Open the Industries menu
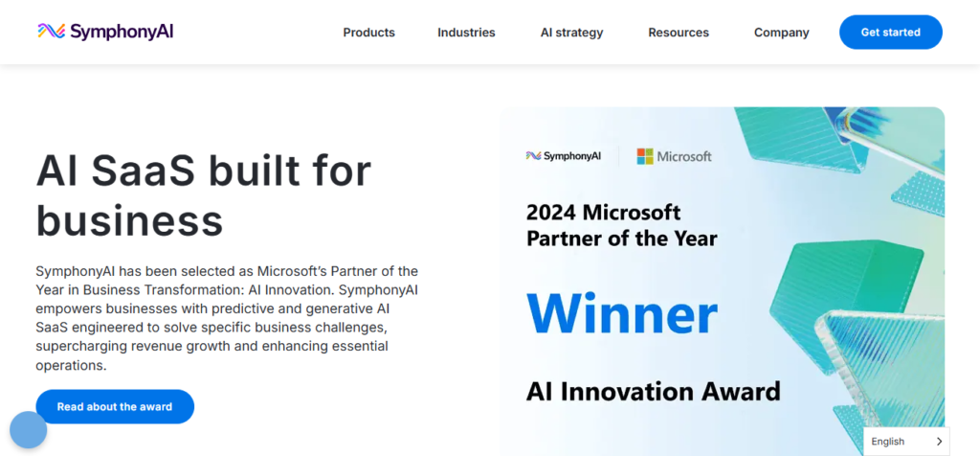Viewport: 980px width, 456px height. click(466, 33)
